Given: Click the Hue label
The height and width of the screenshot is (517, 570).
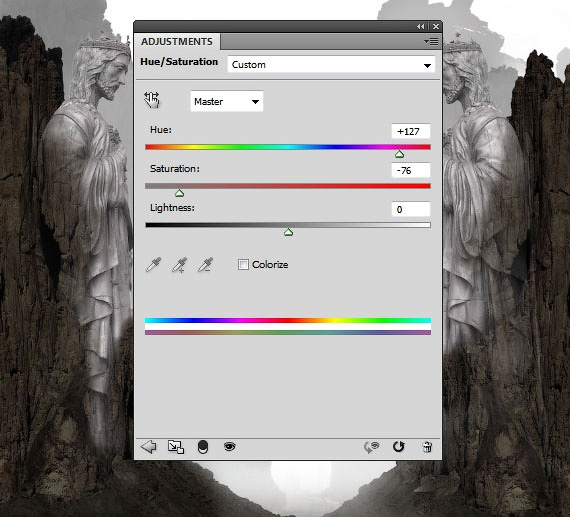Looking at the screenshot, I should tap(161, 130).
